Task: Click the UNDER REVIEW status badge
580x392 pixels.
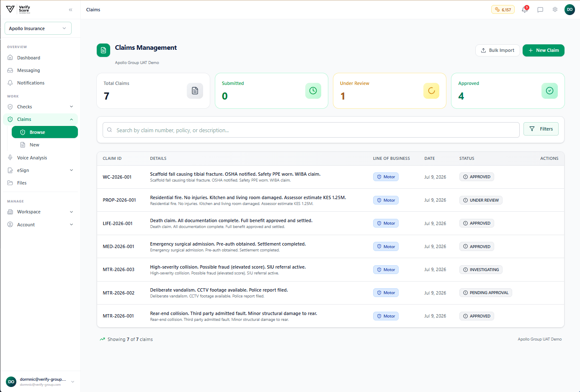Action: pos(481,200)
